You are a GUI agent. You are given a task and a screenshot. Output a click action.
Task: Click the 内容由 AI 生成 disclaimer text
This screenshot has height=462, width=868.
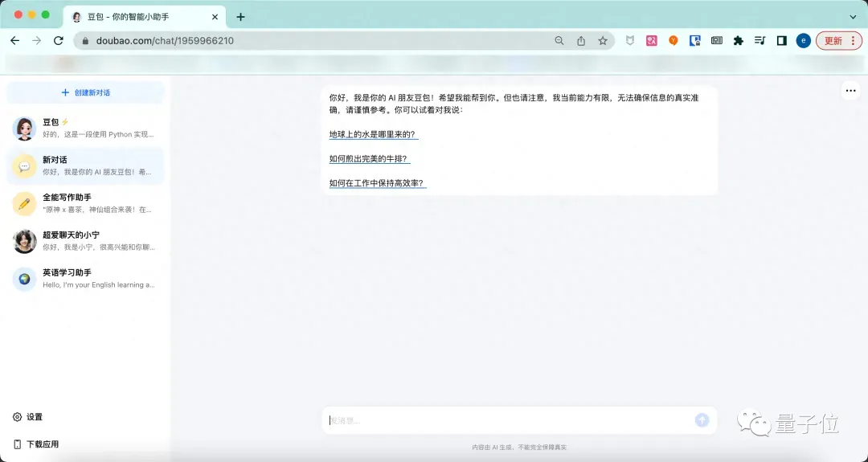pyautogui.click(x=519, y=447)
